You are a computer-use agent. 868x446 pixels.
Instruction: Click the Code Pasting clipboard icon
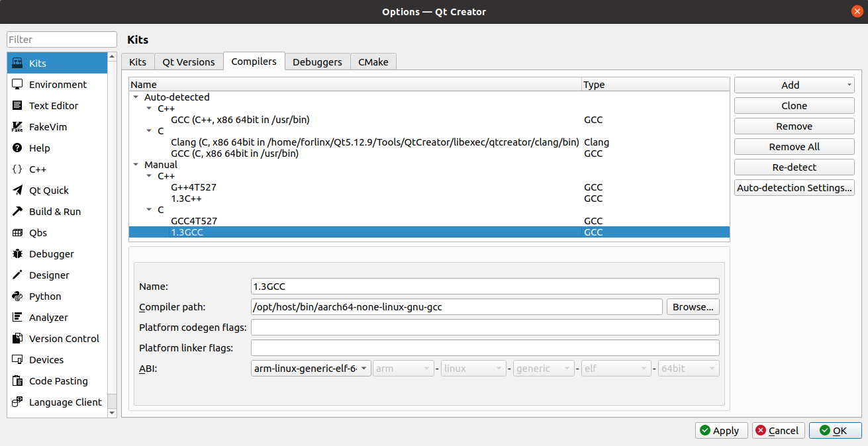click(x=18, y=381)
